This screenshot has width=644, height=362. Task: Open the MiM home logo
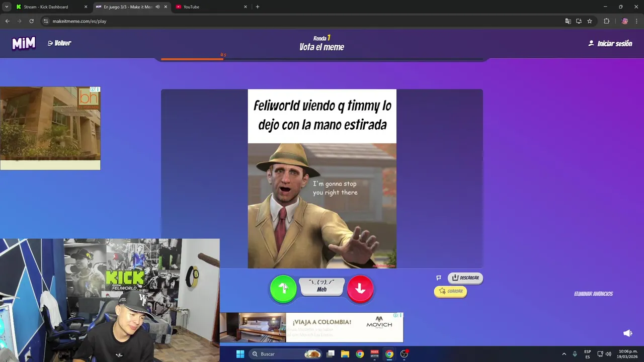pyautogui.click(x=24, y=43)
